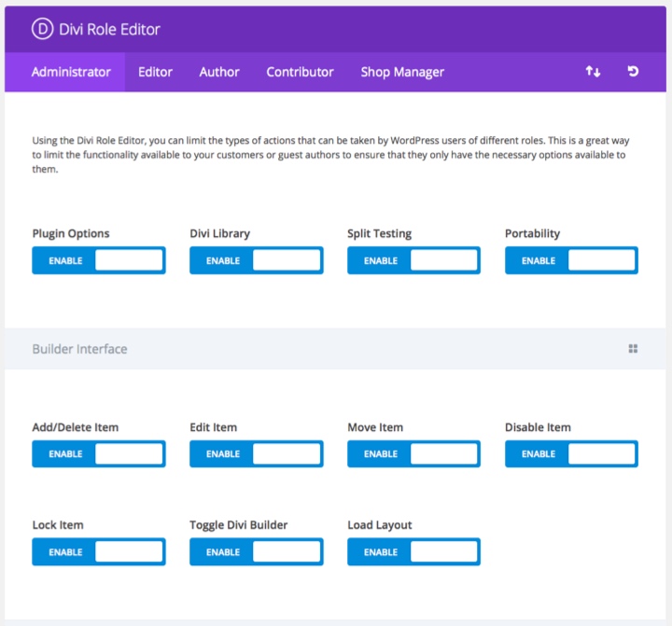Click the Edit Item label
Viewport: 672px width, 626px height.
tap(214, 427)
